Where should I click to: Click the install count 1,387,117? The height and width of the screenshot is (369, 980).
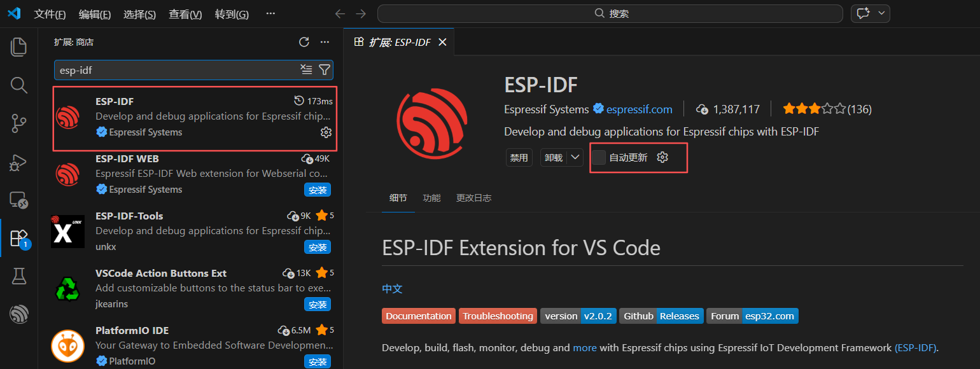(x=728, y=109)
